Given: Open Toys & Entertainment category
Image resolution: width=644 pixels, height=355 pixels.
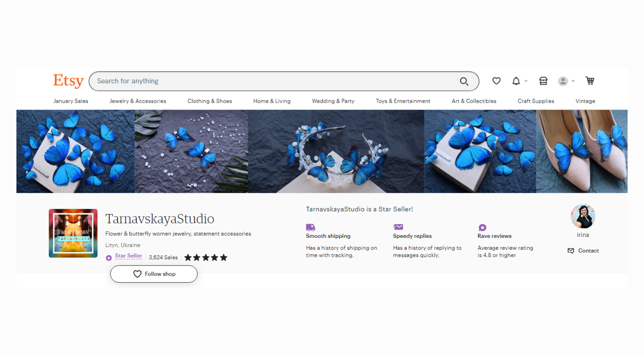Looking at the screenshot, I should click(x=403, y=101).
